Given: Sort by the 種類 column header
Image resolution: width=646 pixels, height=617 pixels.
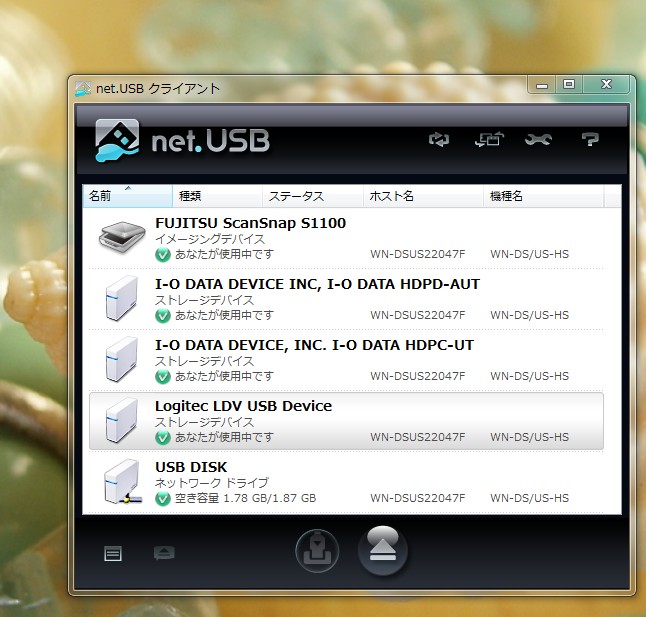Looking at the screenshot, I should (217, 196).
